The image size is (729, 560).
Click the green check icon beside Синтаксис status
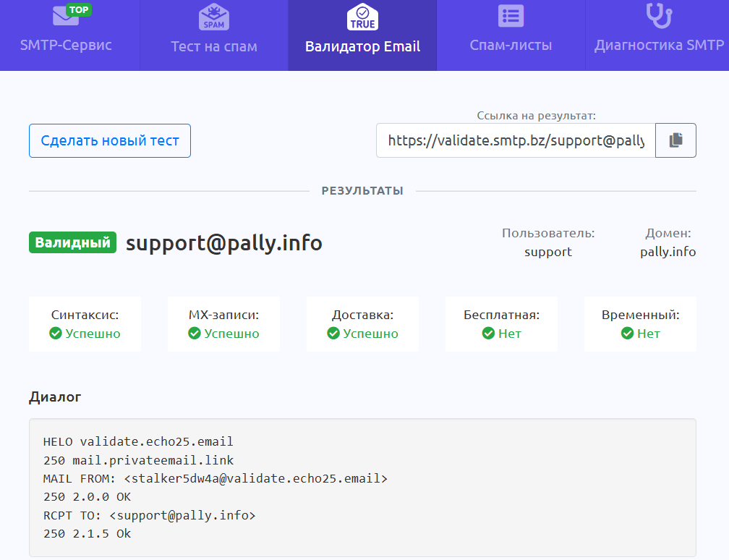pyautogui.click(x=56, y=334)
